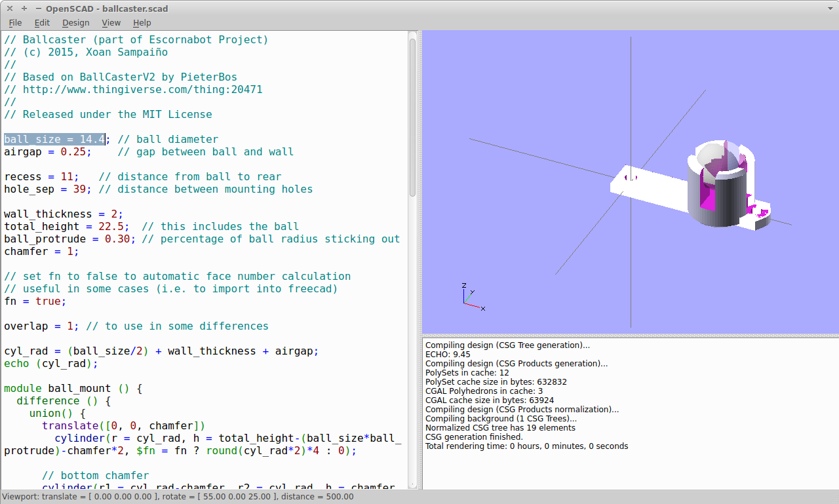The width and height of the screenshot is (839, 504).
Task: Click the line 'difference () {'
Action: [x=64, y=400]
